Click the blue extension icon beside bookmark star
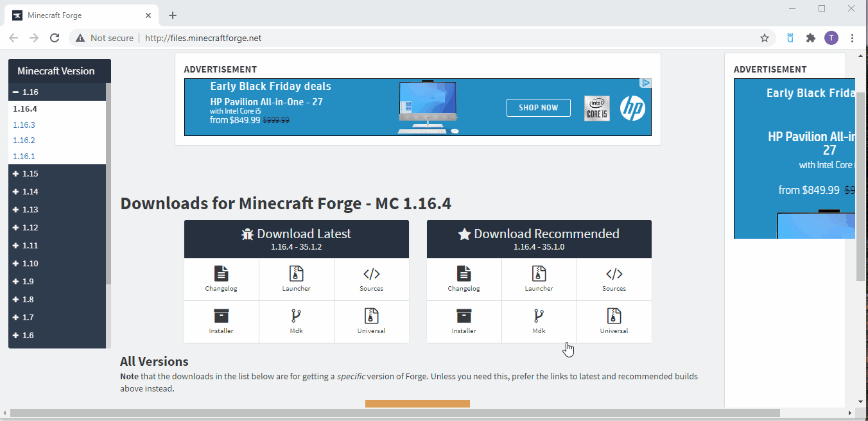This screenshot has width=868, height=421. [790, 38]
